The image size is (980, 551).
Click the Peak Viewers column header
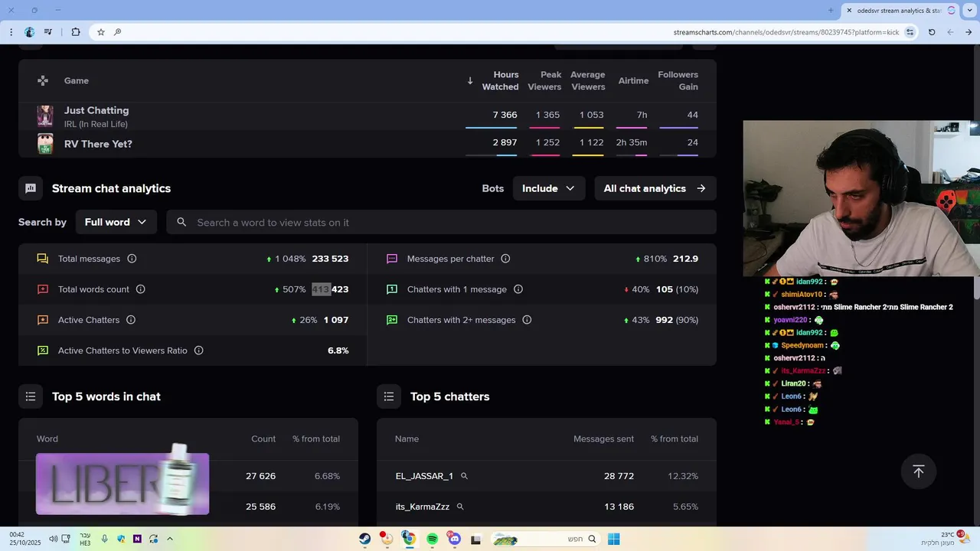click(544, 80)
